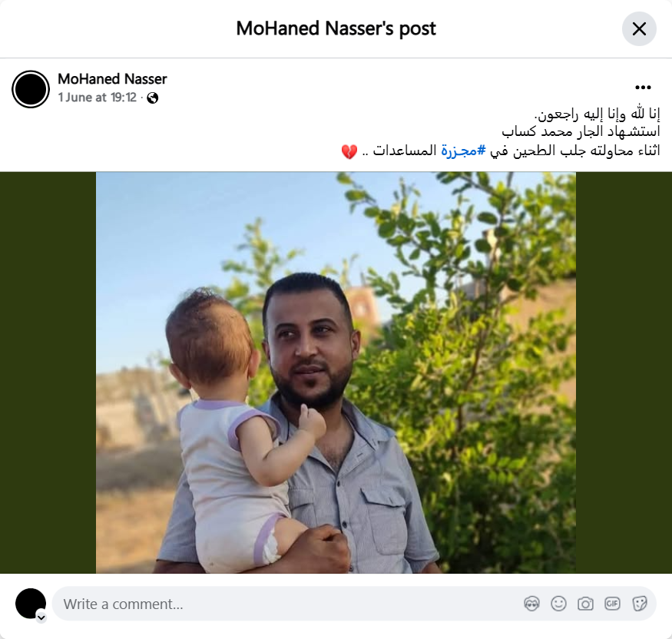Open the 1 June at 19:12 timestamp
Image resolution: width=672 pixels, height=639 pixels.
click(x=98, y=98)
